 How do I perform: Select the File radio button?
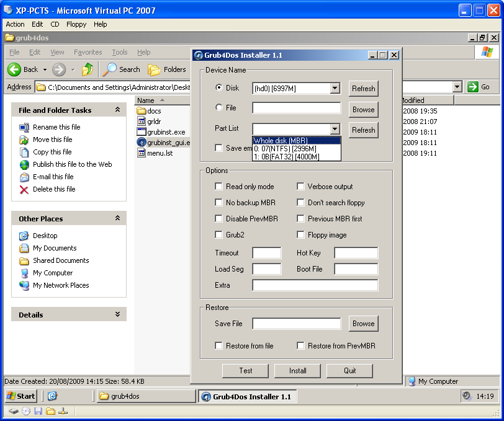click(219, 108)
